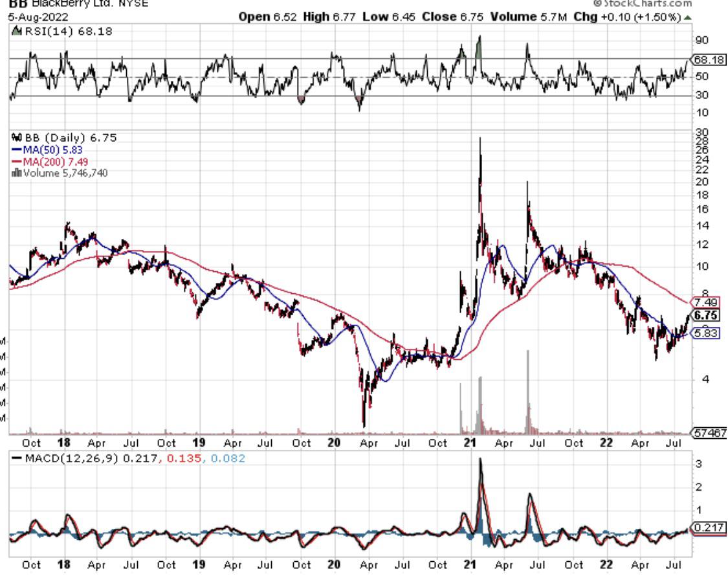Click the BB (Daily) candlestick legend icon

click(17, 137)
